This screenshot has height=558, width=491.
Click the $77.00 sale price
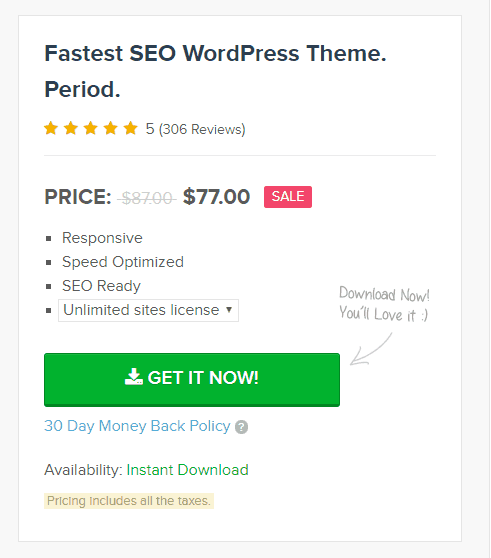pyautogui.click(x=216, y=197)
